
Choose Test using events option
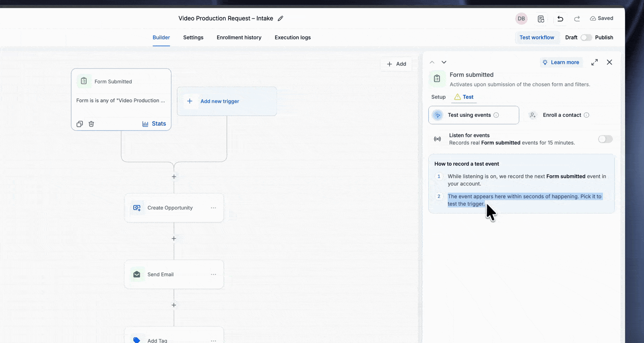(474, 115)
